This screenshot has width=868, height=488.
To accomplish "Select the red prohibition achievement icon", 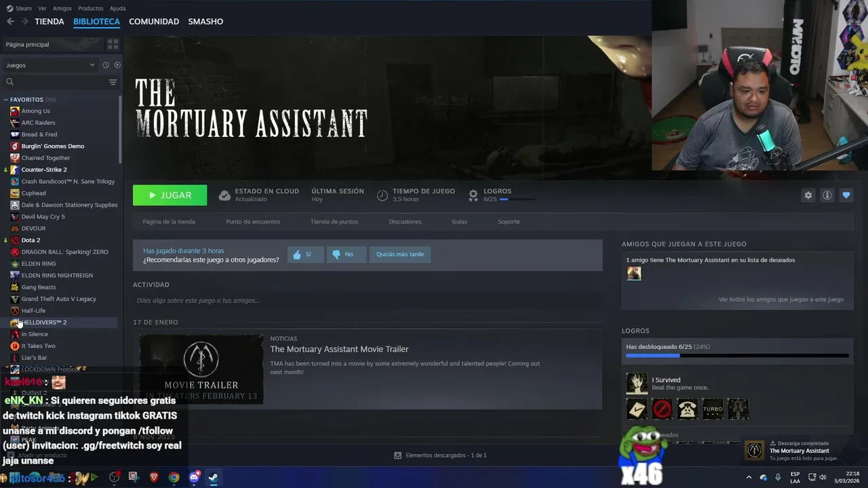I will tap(663, 409).
